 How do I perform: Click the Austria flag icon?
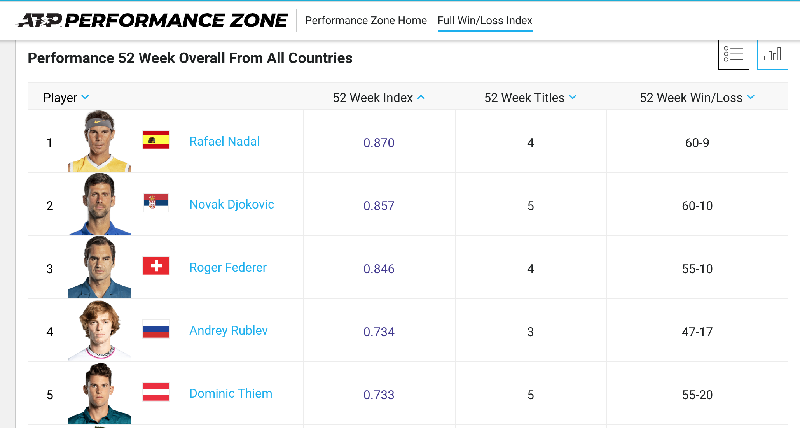click(x=156, y=392)
